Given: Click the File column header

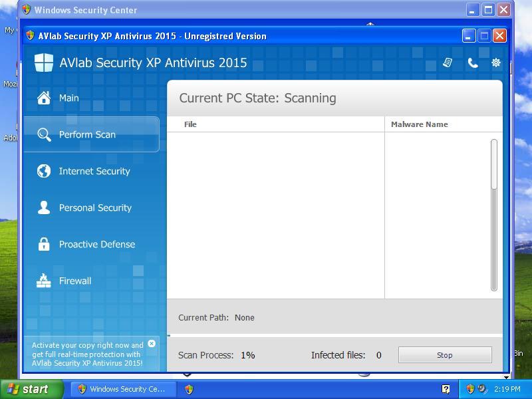Looking at the screenshot, I should 191,124.
